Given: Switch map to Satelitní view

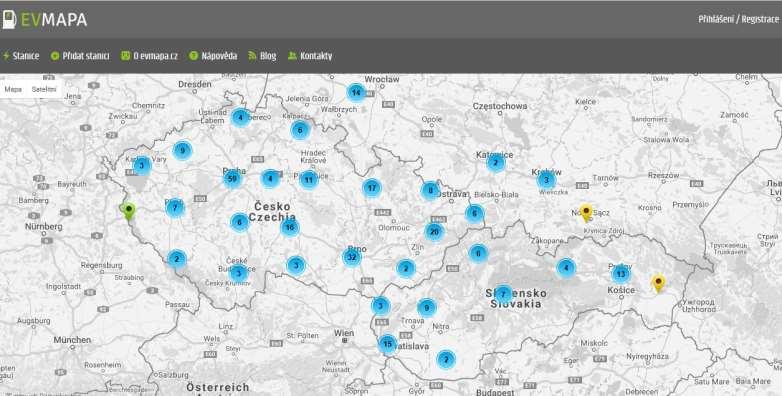Looking at the screenshot, I should (x=44, y=90).
